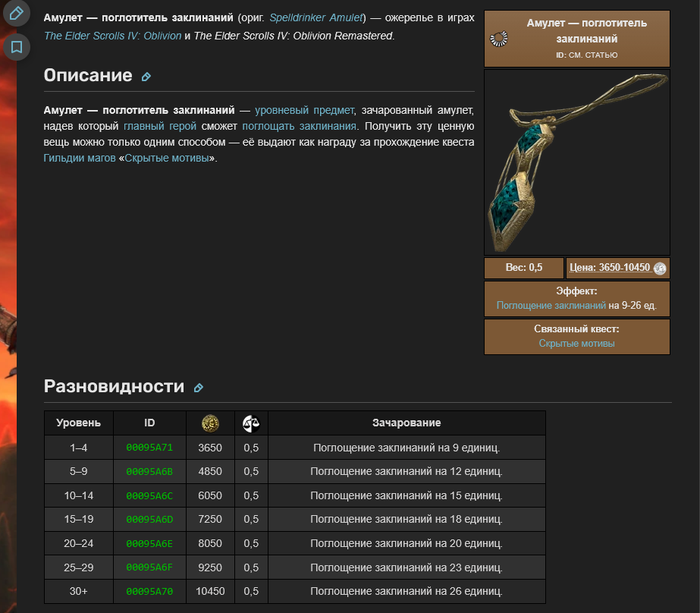The width and height of the screenshot is (700, 613).
Task: Click the Уровень column header
Action: click(x=79, y=423)
